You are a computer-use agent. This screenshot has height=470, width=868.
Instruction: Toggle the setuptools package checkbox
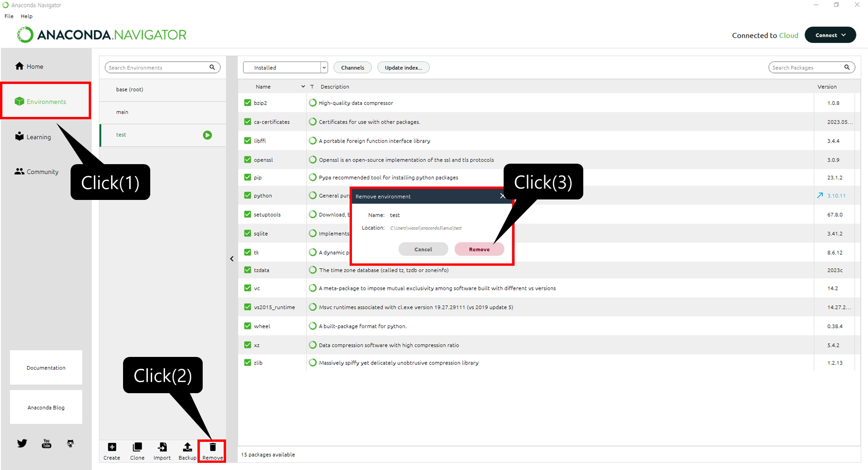(x=248, y=214)
